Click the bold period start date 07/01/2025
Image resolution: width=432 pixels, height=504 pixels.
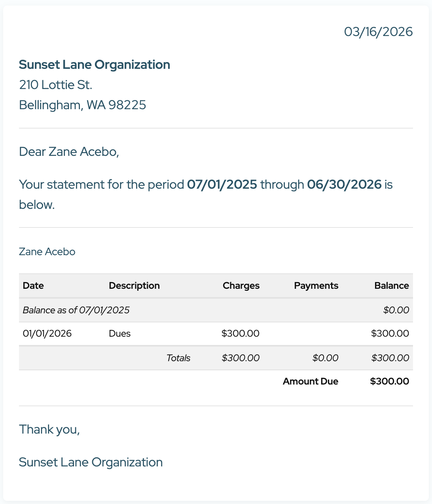pos(222,184)
